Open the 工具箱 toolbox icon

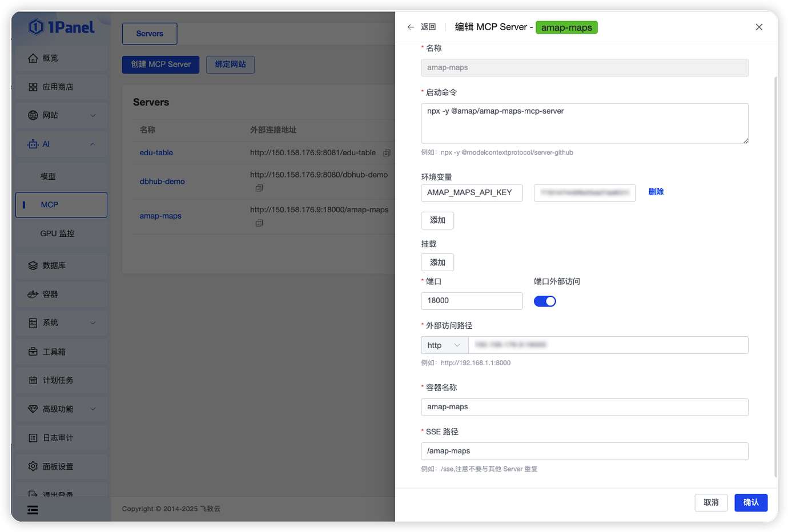pos(33,352)
